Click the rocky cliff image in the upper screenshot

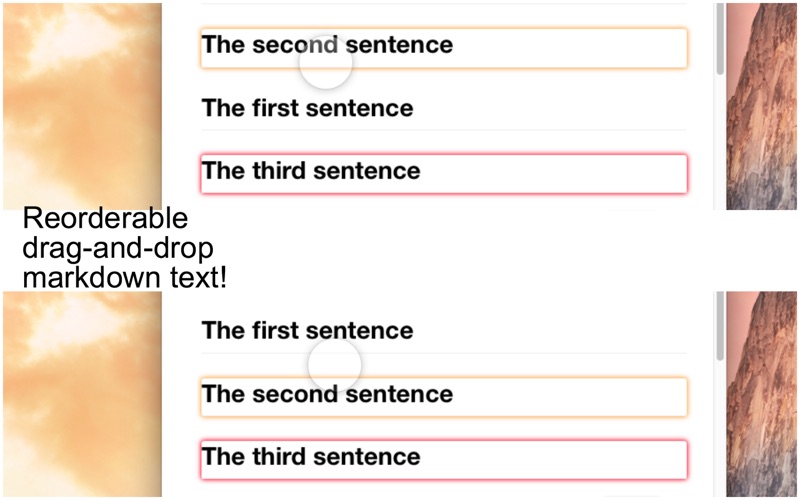[x=761, y=106]
